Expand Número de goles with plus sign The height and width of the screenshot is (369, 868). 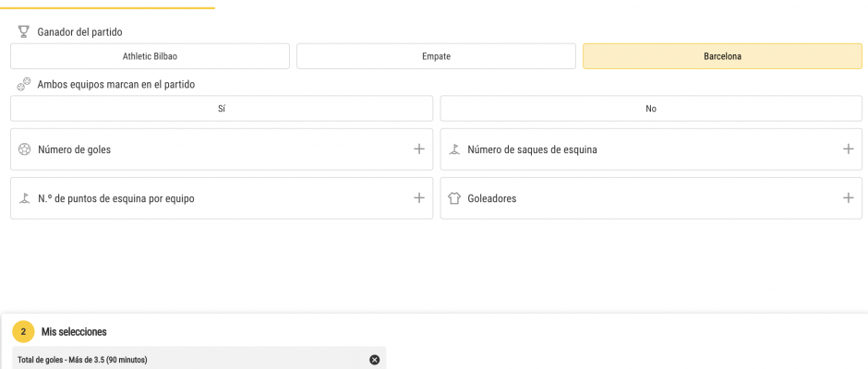point(419,149)
